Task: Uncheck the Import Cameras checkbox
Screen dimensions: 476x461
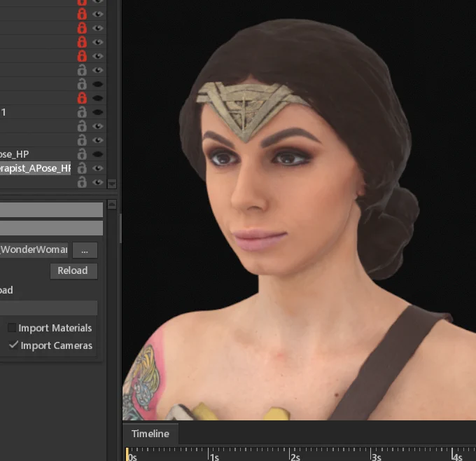Action: (13, 345)
